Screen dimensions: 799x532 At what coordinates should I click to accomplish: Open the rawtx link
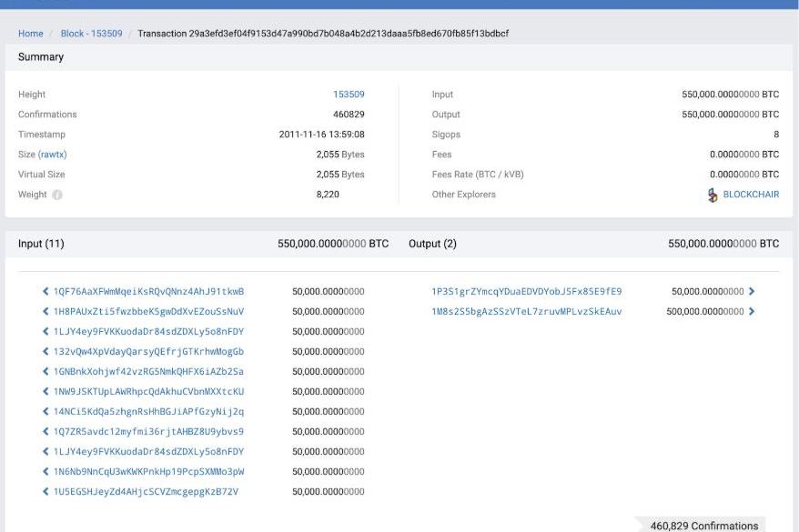[x=51, y=155]
